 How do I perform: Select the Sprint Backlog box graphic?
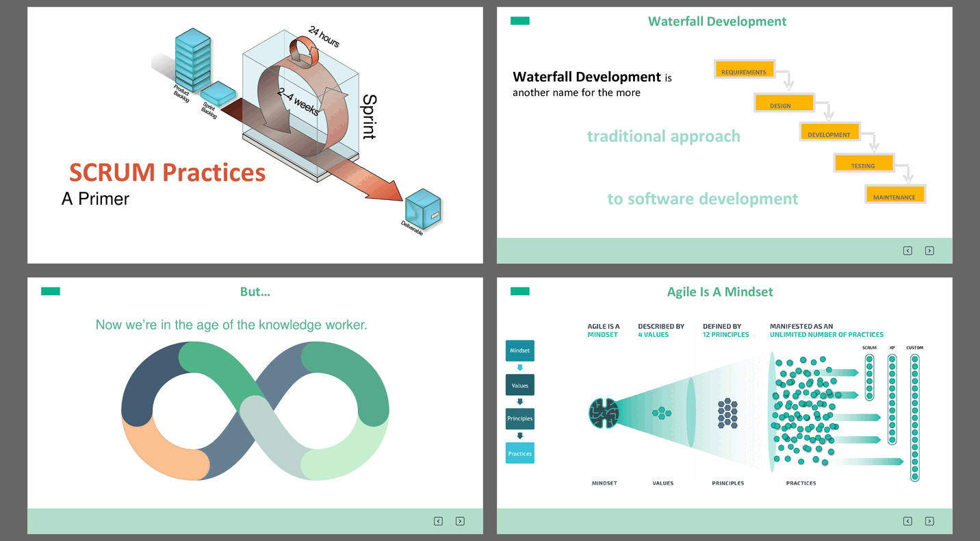(x=219, y=94)
